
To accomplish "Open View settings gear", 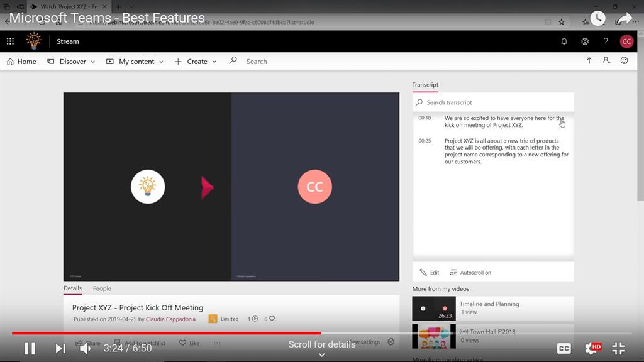I will pos(391,341).
